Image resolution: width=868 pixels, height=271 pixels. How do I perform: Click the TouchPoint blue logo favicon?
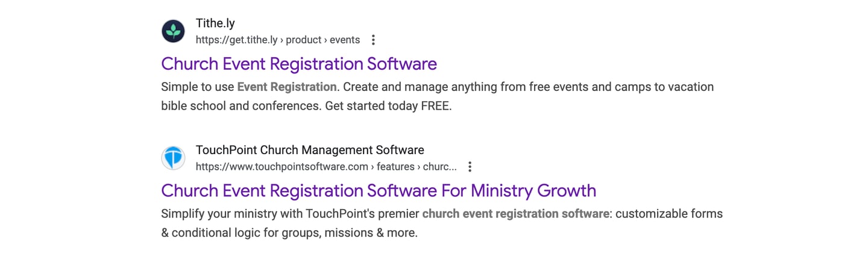173,158
